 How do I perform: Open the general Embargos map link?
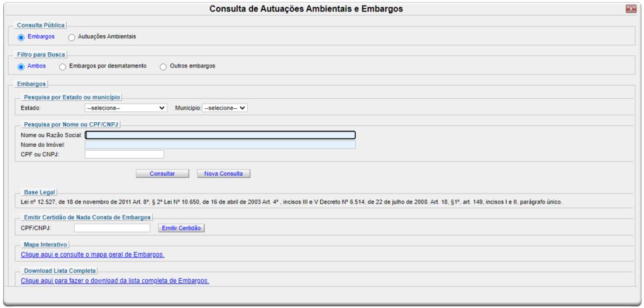(x=92, y=254)
